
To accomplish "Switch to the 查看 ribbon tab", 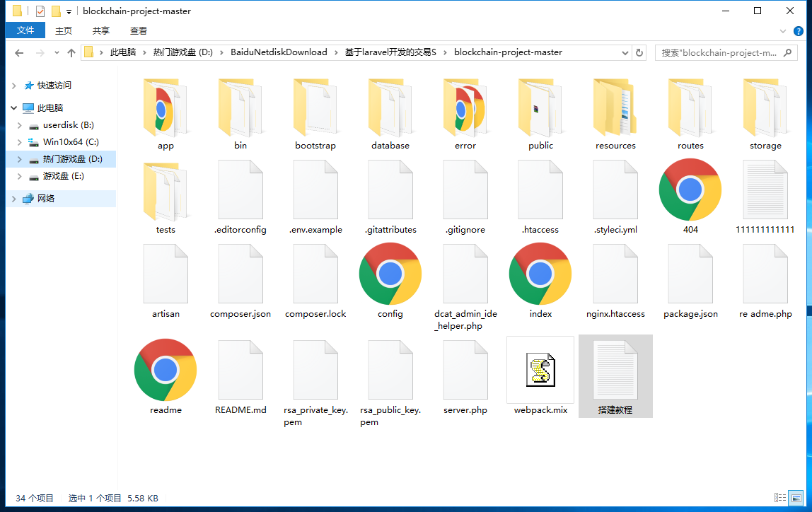I will [x=139, y=30].
